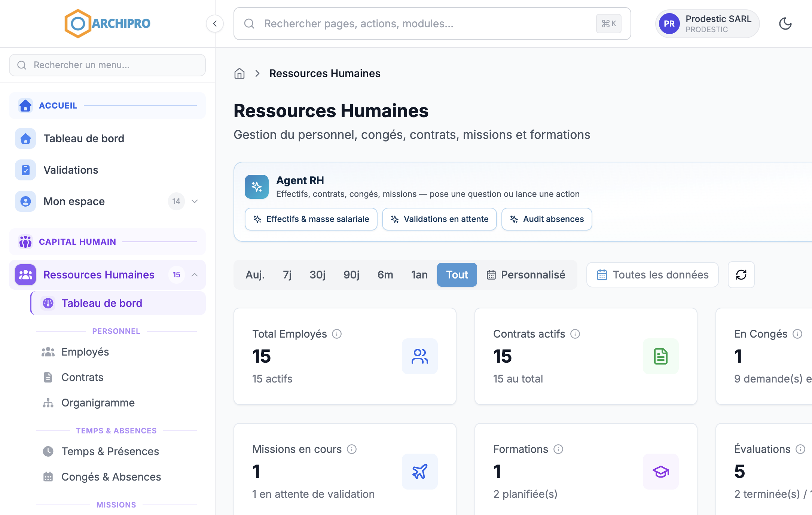Select the 90j period tab
This screenshot has width=812, height=515.
click(352, 275)
